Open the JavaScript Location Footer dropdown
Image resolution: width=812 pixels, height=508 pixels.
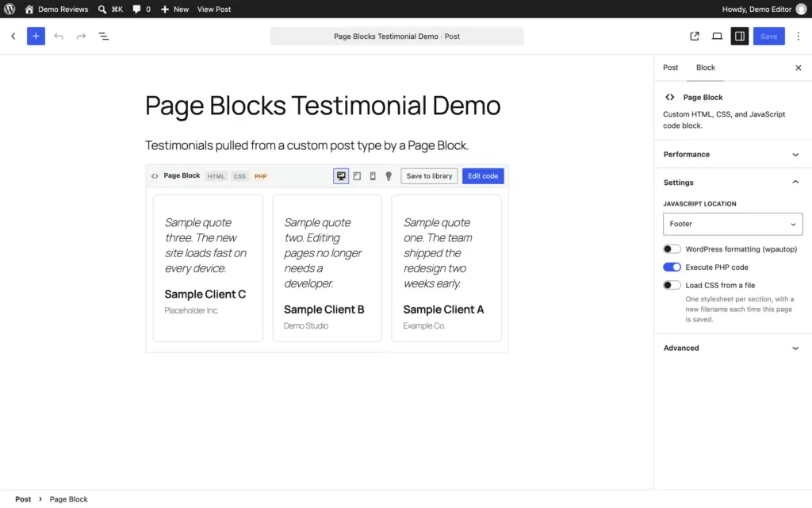click(x=732, y=224)
